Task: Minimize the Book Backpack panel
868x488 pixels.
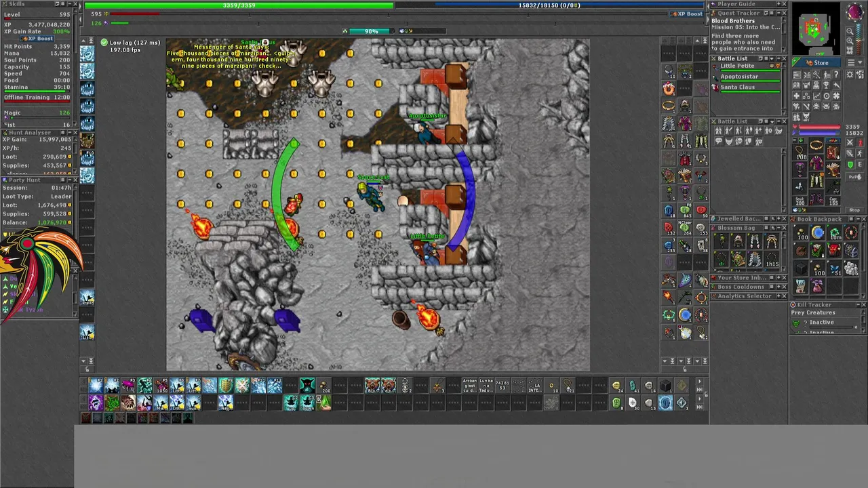Action: click(858, 219)
